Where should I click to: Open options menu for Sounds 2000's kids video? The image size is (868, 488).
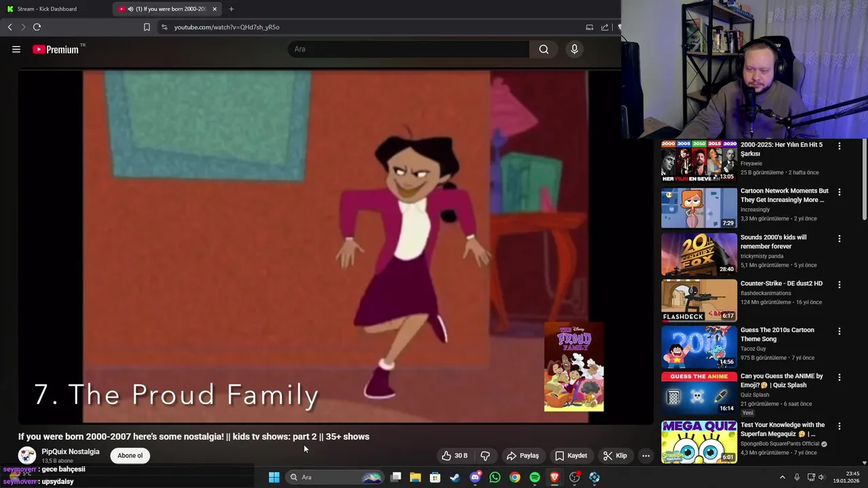click(840, 239)
